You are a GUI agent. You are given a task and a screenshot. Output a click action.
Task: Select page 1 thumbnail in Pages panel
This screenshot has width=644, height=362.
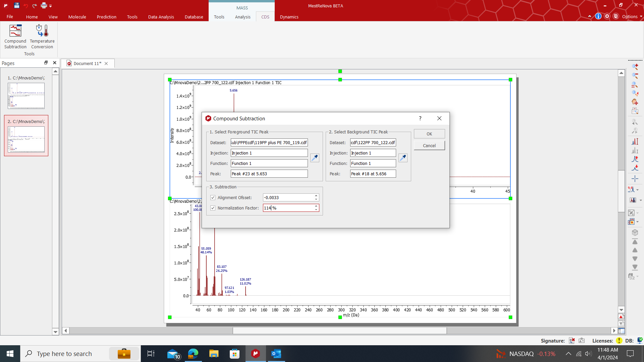tap(26, 96)
